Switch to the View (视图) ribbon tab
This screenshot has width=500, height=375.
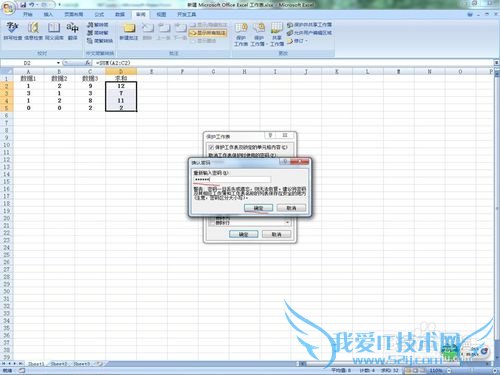(161, 14)
